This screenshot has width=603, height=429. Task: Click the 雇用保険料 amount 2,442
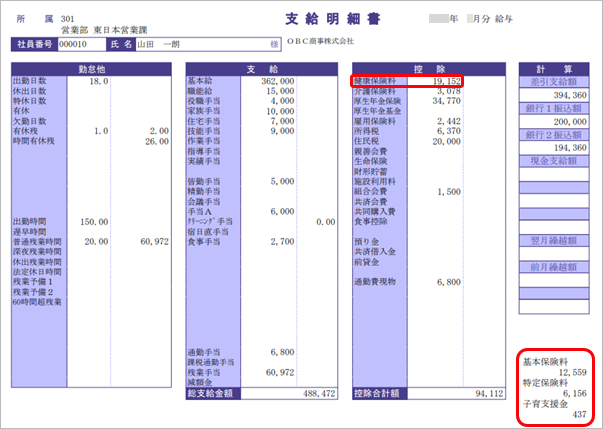point(449,121)
